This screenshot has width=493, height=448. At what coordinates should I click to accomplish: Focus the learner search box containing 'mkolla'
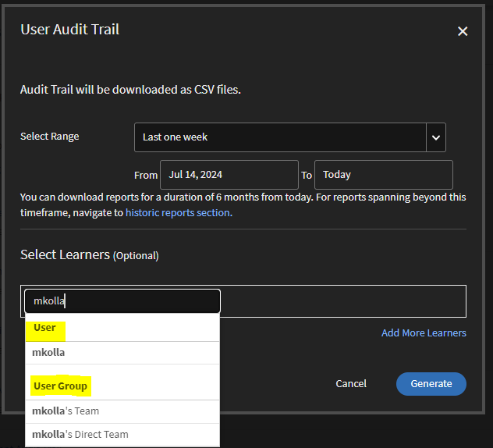pos(122,301)
